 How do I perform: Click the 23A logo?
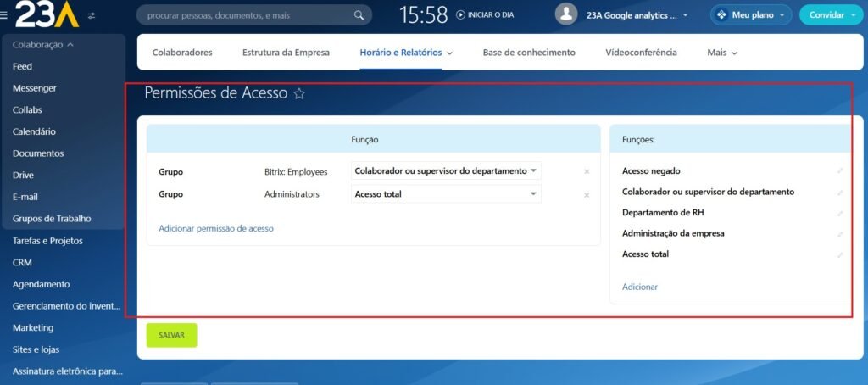click(x=47, y=14)
